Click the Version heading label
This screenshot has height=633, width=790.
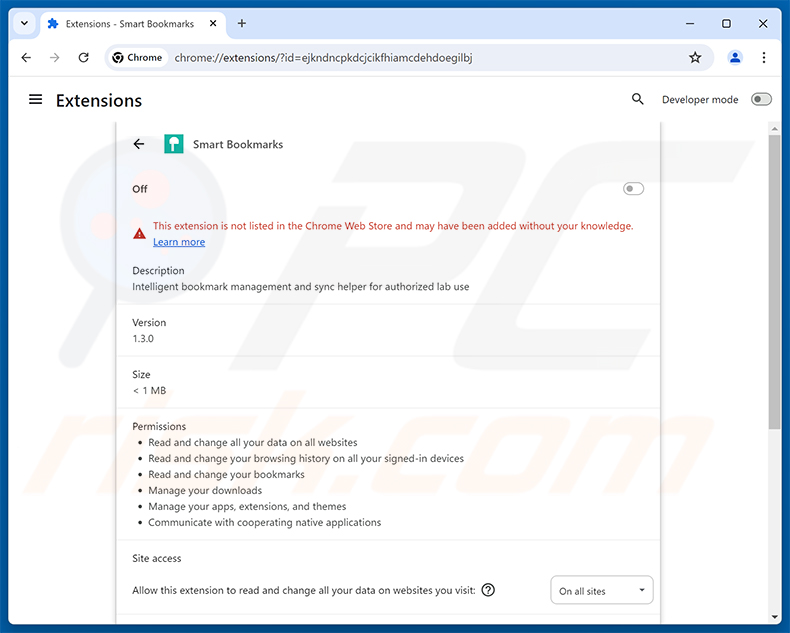[x=149, y=323]
